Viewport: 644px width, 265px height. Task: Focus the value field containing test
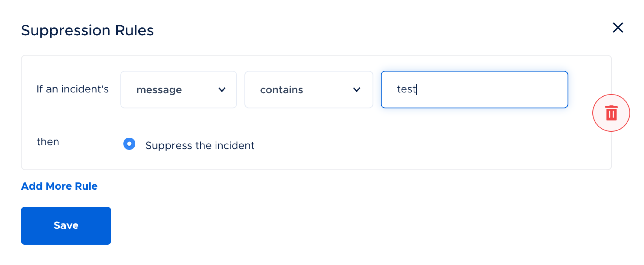tap(474, 89)
